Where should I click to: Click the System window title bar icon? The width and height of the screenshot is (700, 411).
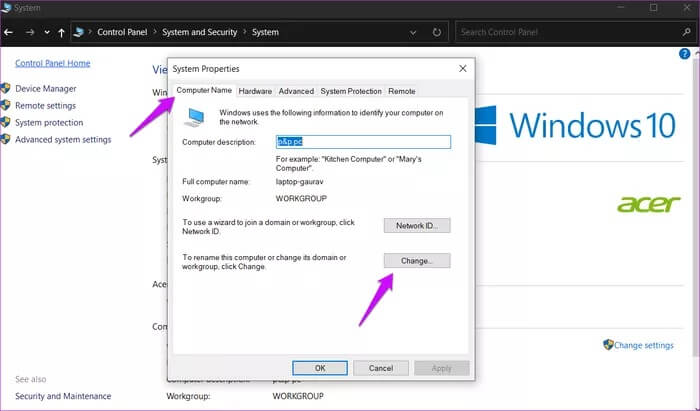click(x=6, y=8)
